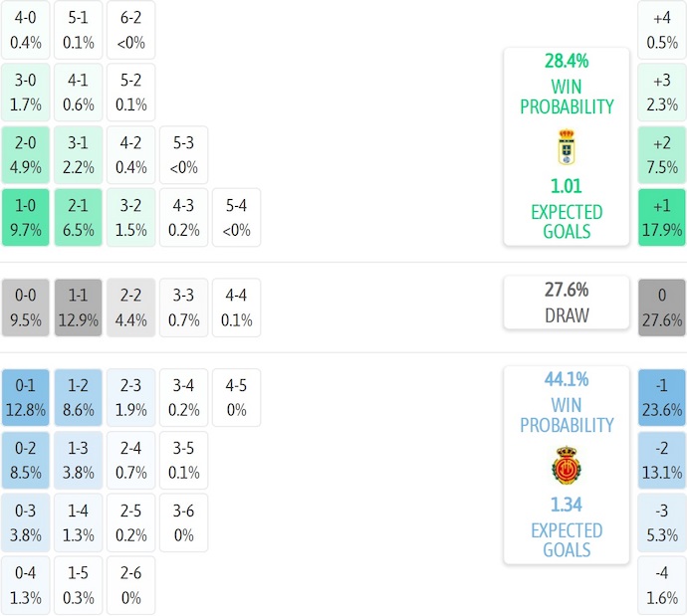Select the 0-4 score cell at 1.3%
The image size is (687, 616).
pos(26,585)
